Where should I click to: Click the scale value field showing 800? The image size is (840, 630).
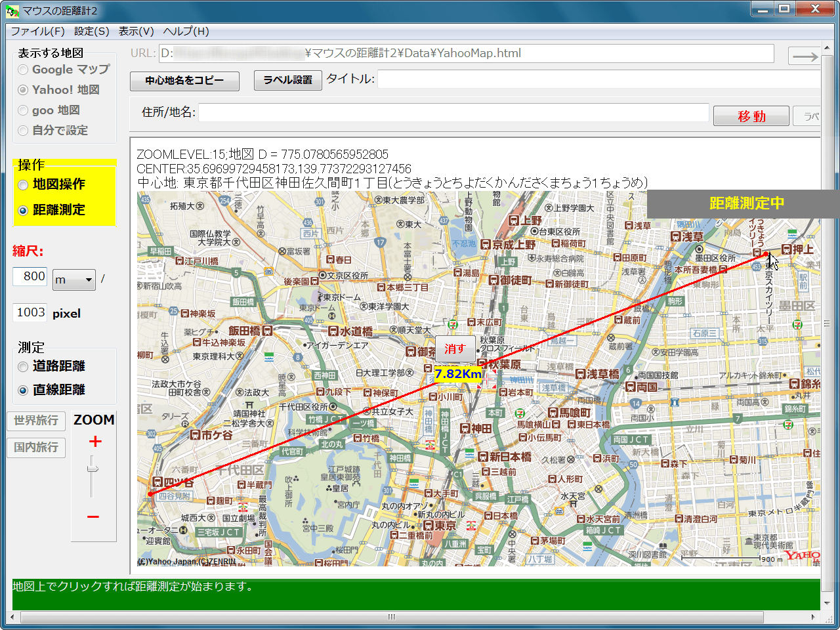[x=30, y=276]
